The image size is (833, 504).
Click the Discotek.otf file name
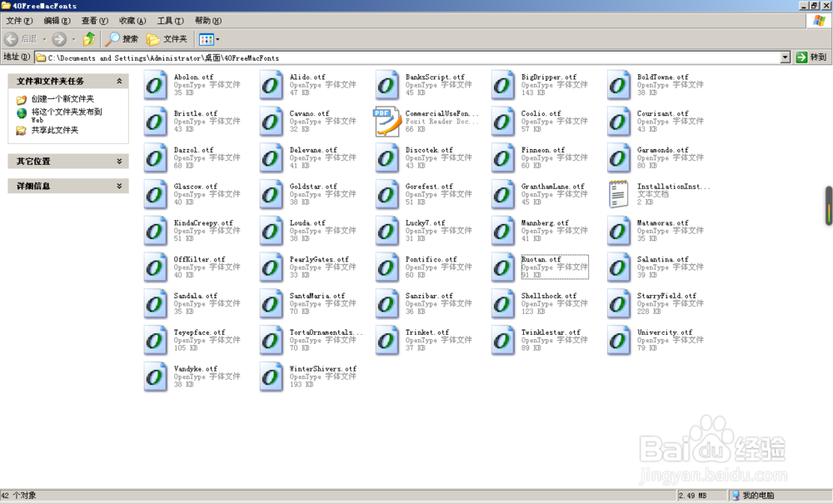[x=429, y=150]
